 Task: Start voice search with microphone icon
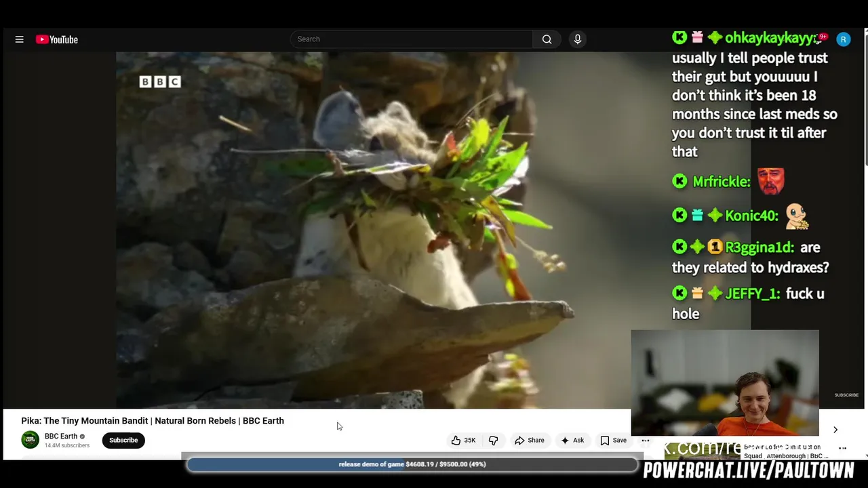(578, 39)
